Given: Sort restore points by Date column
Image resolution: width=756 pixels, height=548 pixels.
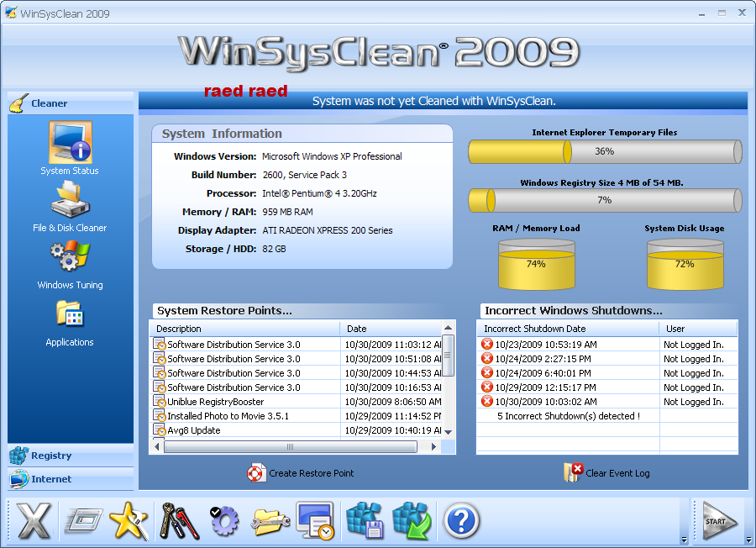Looking at the screenshot, I should click(x=391, y=329).
